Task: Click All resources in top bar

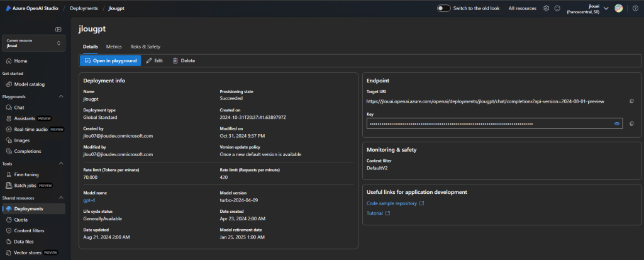Action: 523,8
